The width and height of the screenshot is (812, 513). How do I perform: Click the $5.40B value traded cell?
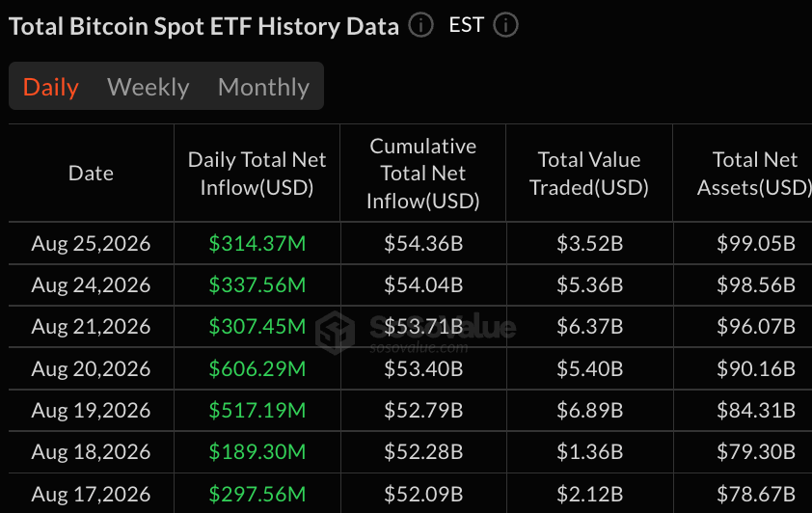click(590, 368)
